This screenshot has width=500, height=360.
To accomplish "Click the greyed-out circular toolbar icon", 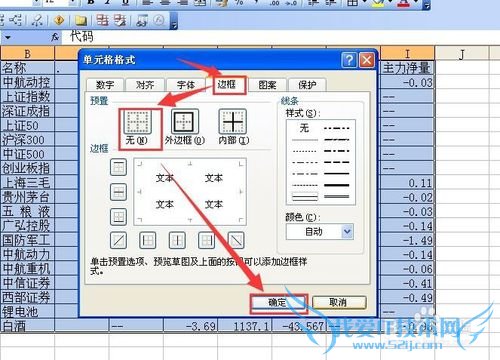I will click(x=159, y=21).
